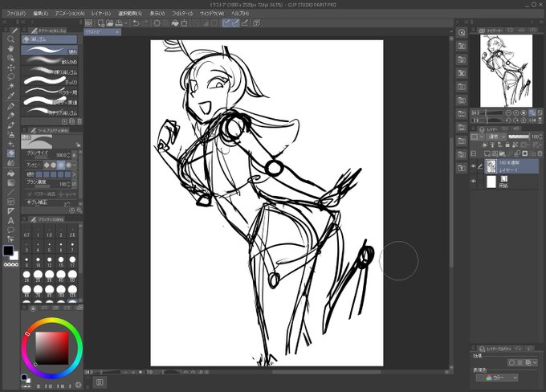This screenshot has height=392, width=546.
Task: Click the Delete layer trash icon
Action: tap(540, 153)
